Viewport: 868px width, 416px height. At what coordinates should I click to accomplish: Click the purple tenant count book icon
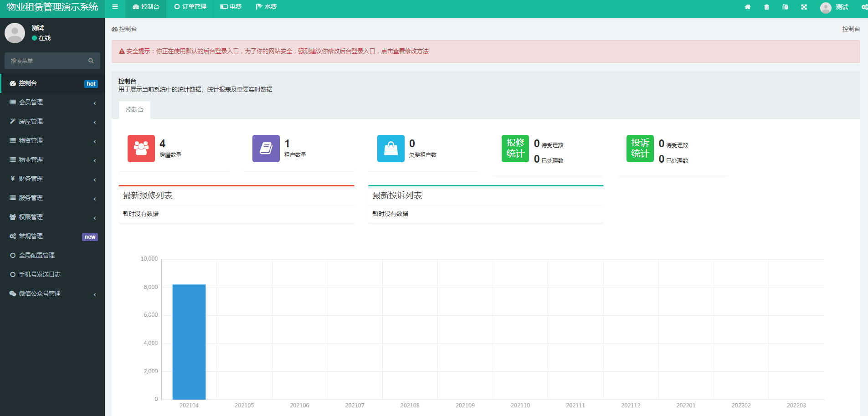[266, 149]
